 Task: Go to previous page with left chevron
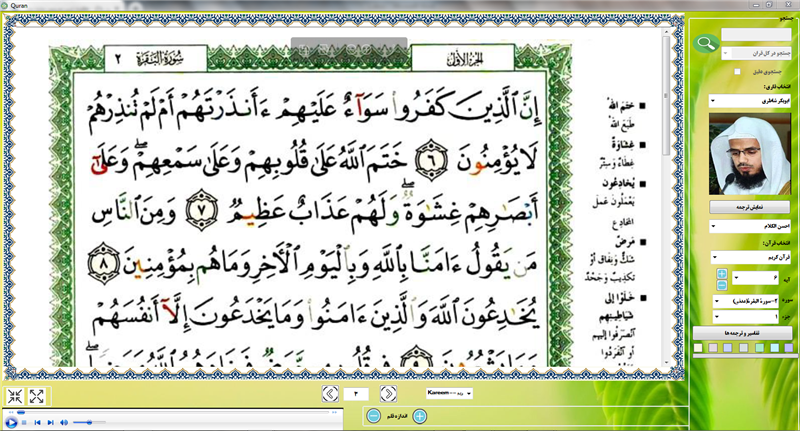(x=331, y=394)
